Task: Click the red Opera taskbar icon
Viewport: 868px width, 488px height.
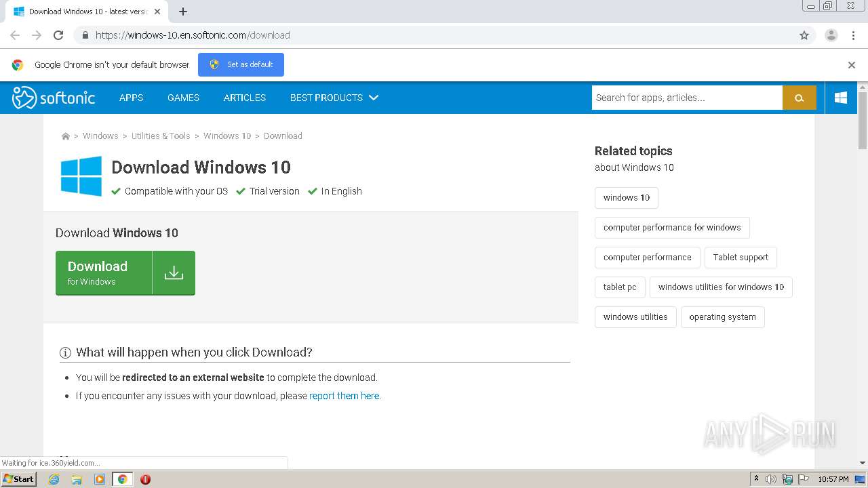Action: (x=145, y=479)
